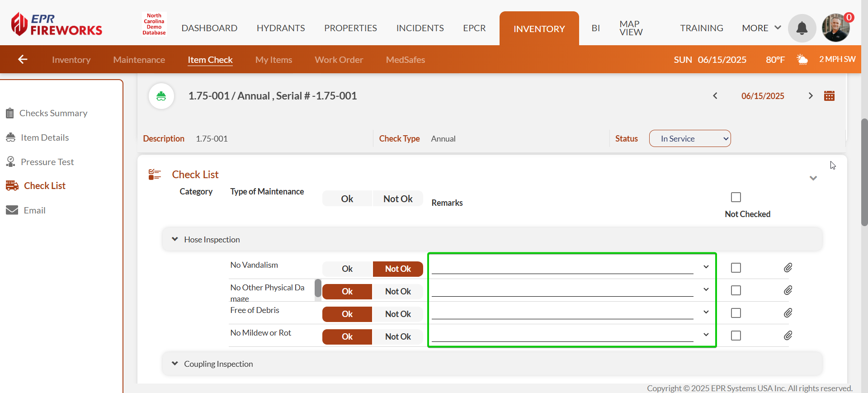Viewport: 868px width, 393px height.
Task: Tick the No Vandalism not-checked checkbox
Action: tap(736, 268)
